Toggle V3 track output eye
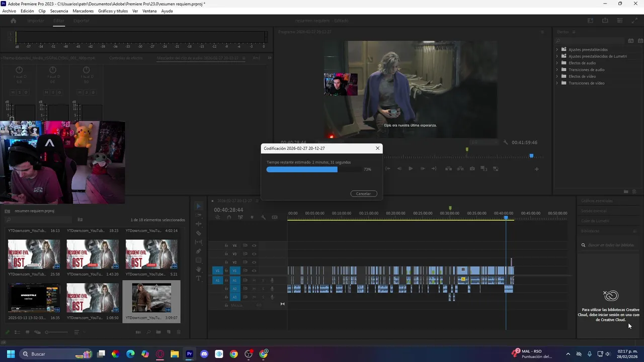This screenshot has width=644, height=362. [254, 254]
